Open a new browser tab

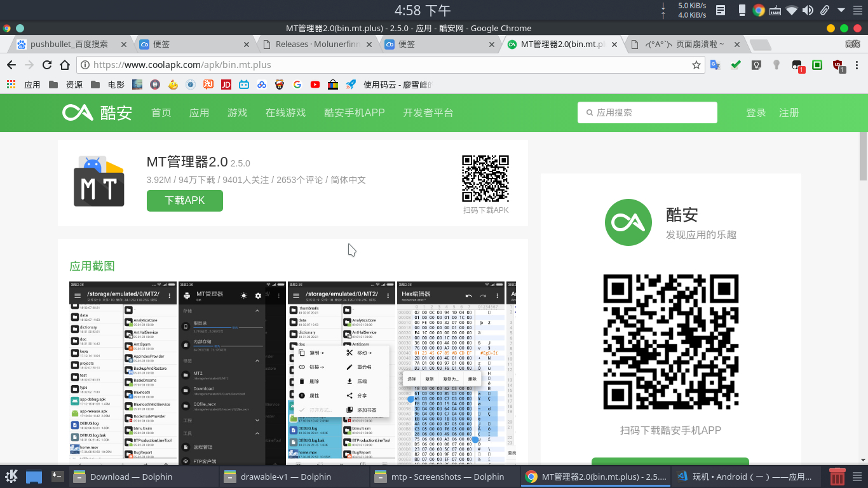coord(759,44)
